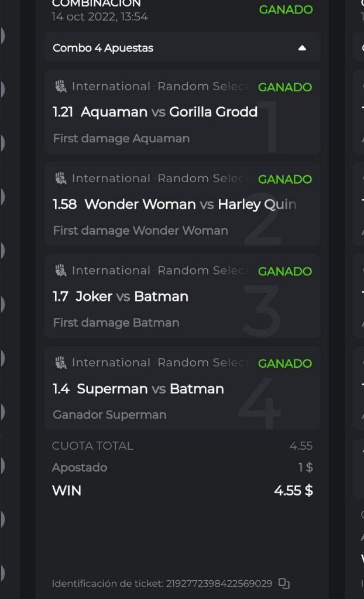Click the CUOTA TOTAL value 4.55
364x599 pixels.
(301, 446)
